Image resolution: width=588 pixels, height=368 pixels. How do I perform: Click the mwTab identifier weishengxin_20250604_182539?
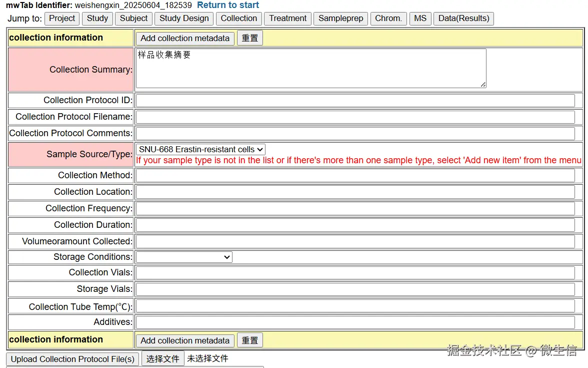click(x=133, y=5)
